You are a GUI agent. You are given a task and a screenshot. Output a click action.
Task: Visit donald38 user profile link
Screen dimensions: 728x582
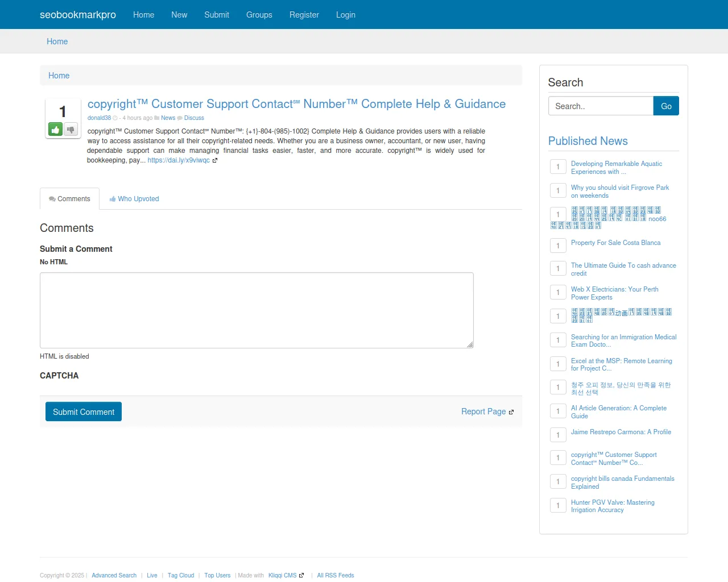(x=99, y=118)
